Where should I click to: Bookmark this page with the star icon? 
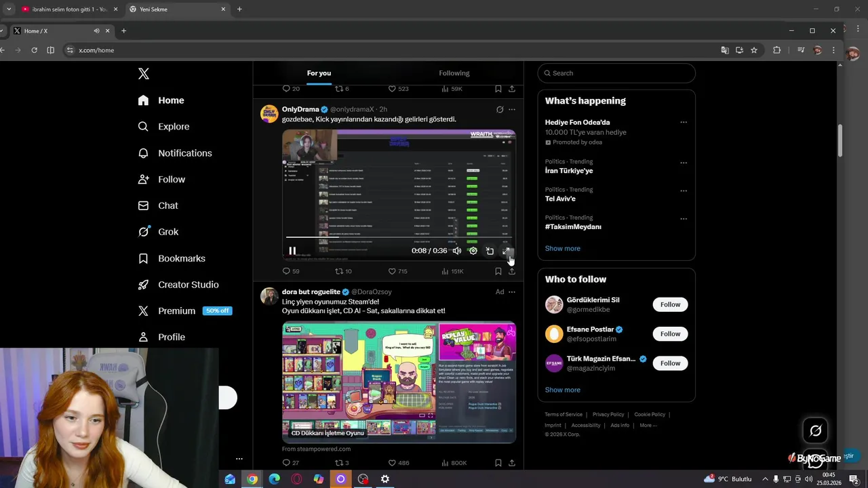coord(754,50)
